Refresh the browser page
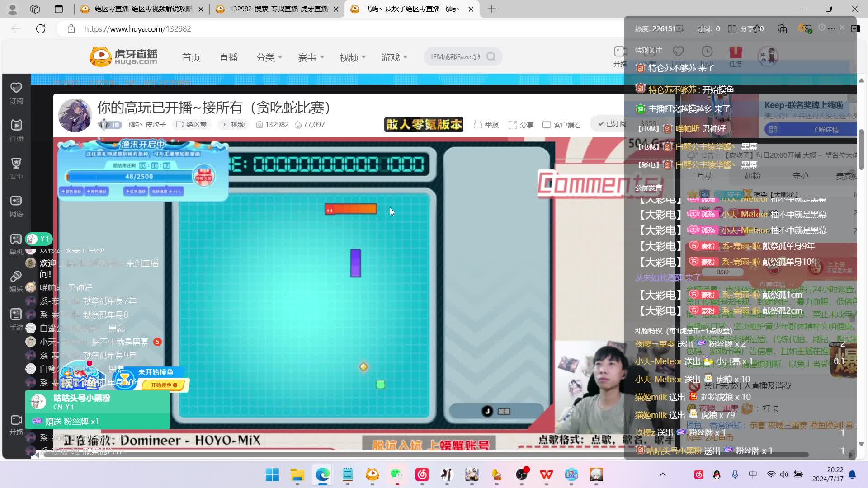The width and height of the screenshot is (868, 488). (x=41, y=29)
